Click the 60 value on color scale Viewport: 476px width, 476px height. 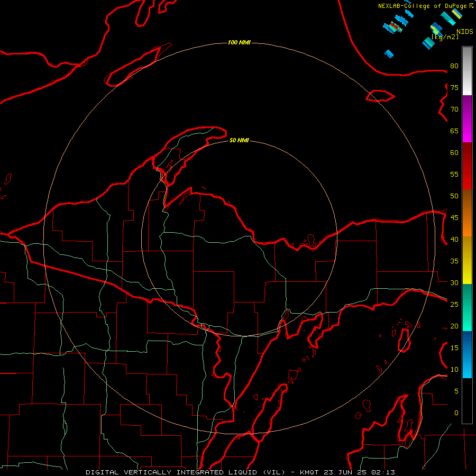point(454,153)
